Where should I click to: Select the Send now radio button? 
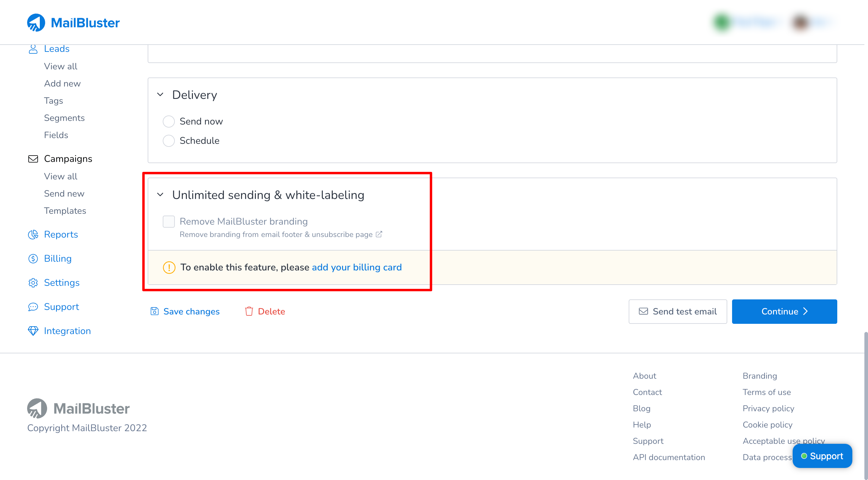[x=168, y=121]
